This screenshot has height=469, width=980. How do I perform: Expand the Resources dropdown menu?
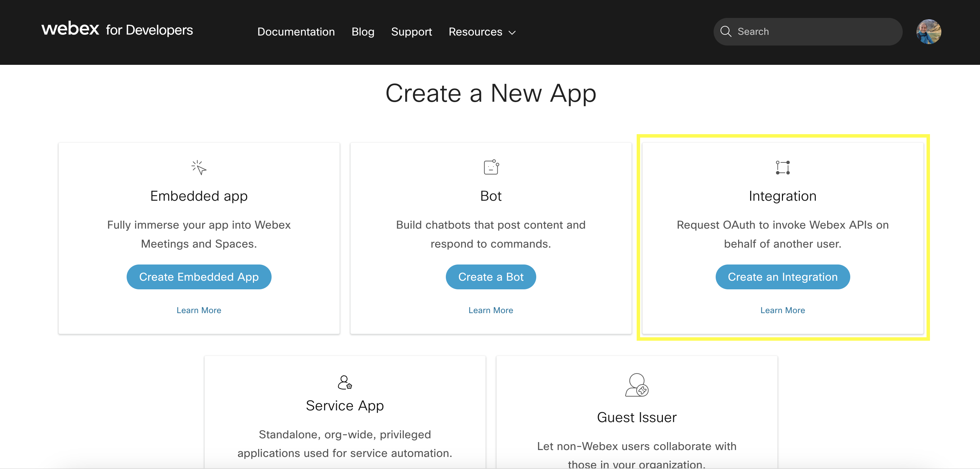[x=476, y=32]
